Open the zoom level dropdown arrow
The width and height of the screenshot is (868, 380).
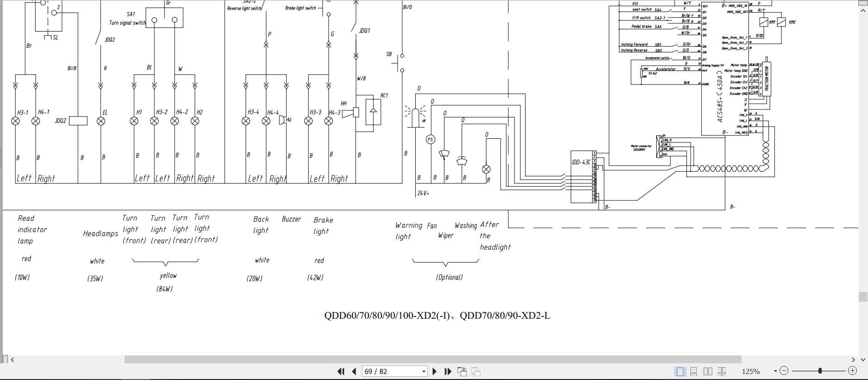point(775,371)
